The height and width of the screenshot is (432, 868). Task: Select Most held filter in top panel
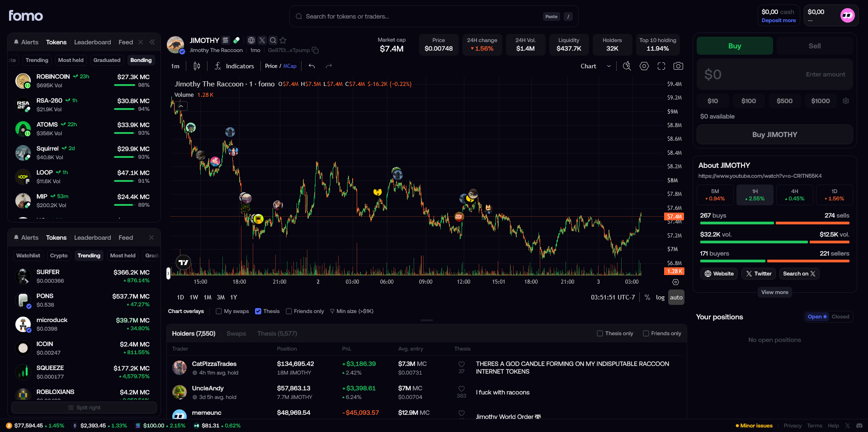(71, 60)
